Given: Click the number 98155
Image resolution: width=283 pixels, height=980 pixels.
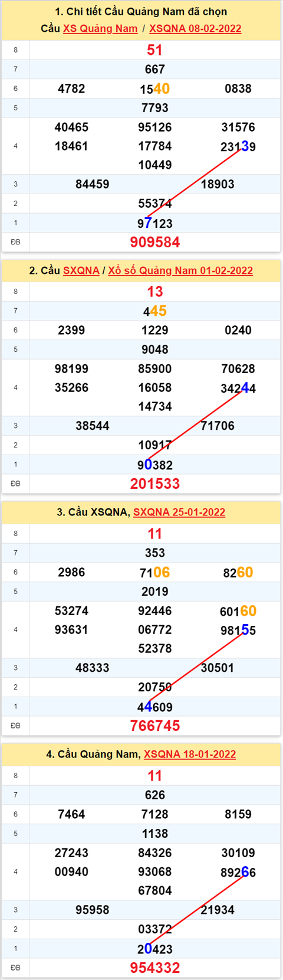Looking at the screenshot, I should pos(238,630).
